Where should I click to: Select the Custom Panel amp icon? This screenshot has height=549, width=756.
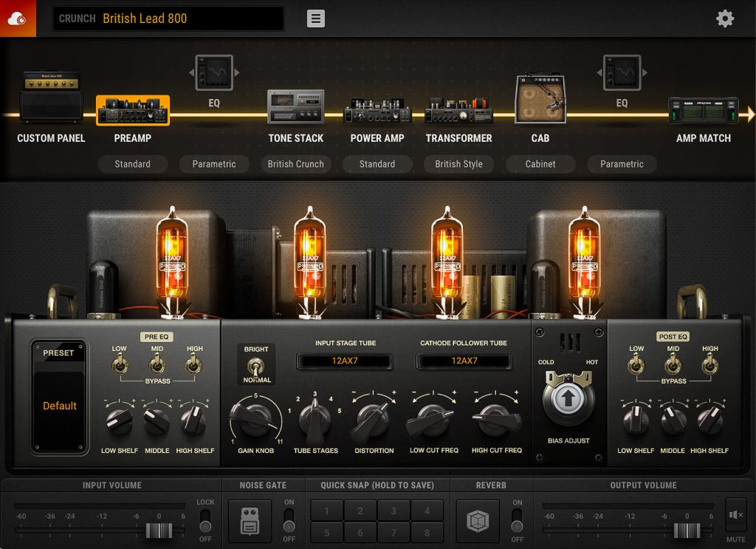[x=51, y=97]
